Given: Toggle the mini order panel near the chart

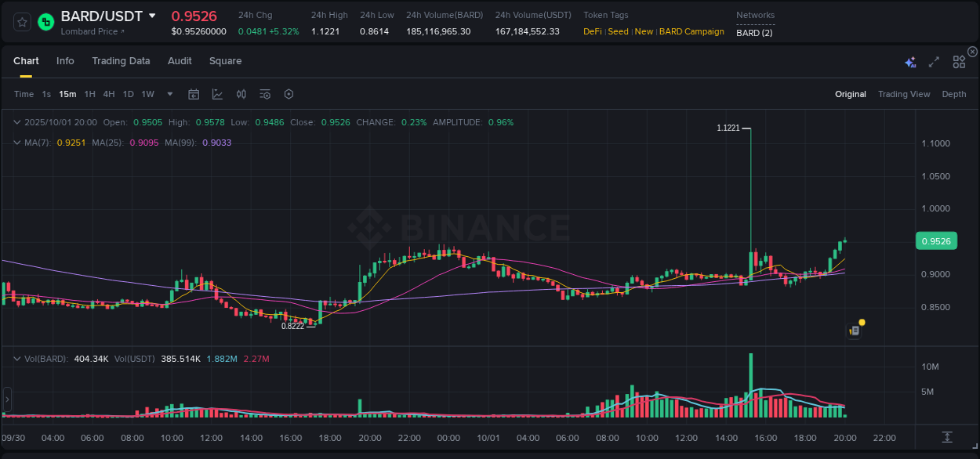Looking at the screenshot, I should click(x=854, y=330).
